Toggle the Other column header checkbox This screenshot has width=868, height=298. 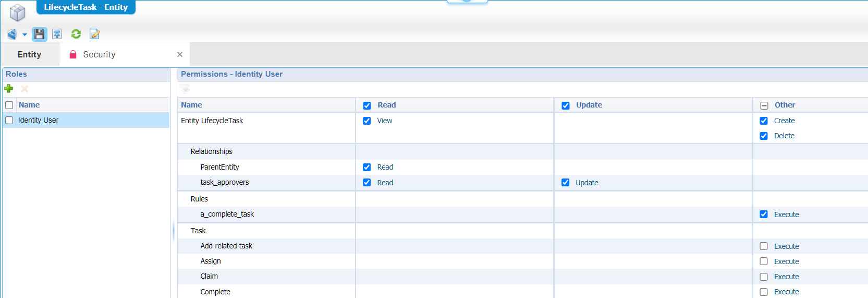(764, 105)
